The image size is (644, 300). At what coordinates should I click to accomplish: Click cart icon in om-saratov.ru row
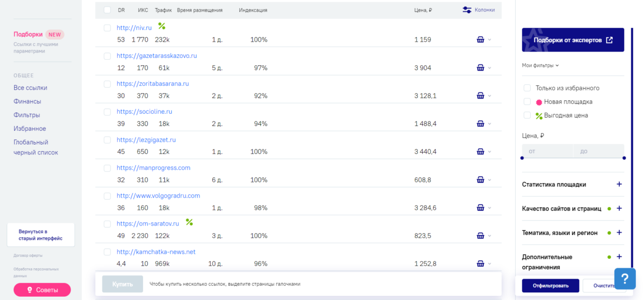[x=480, y=235]
